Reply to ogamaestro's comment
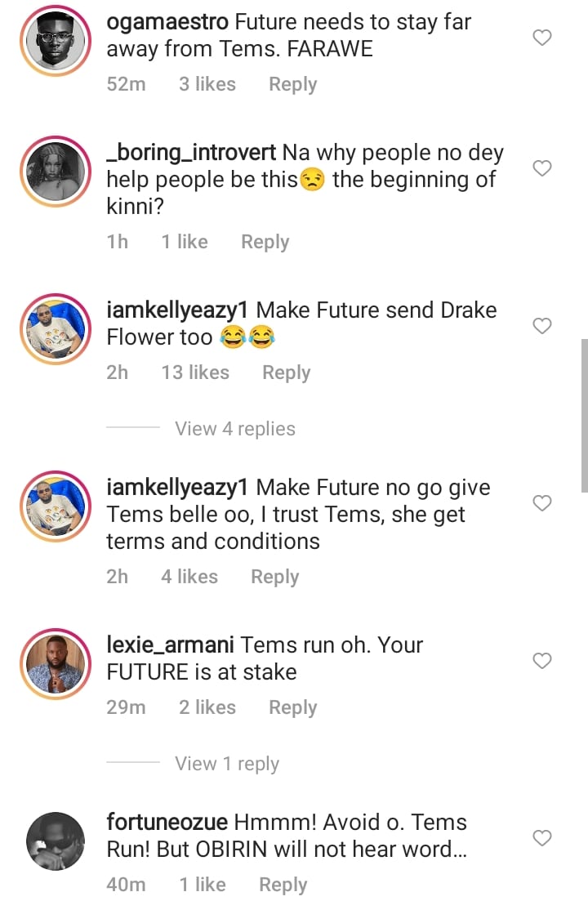Screen dimensions: 588x901 click(292, 84)
